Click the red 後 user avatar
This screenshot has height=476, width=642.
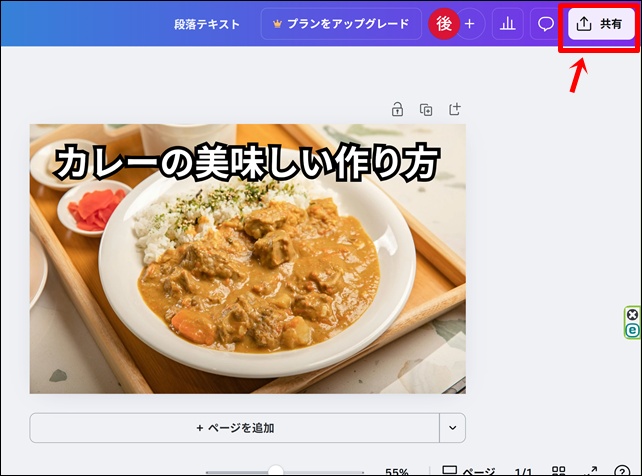444,24
